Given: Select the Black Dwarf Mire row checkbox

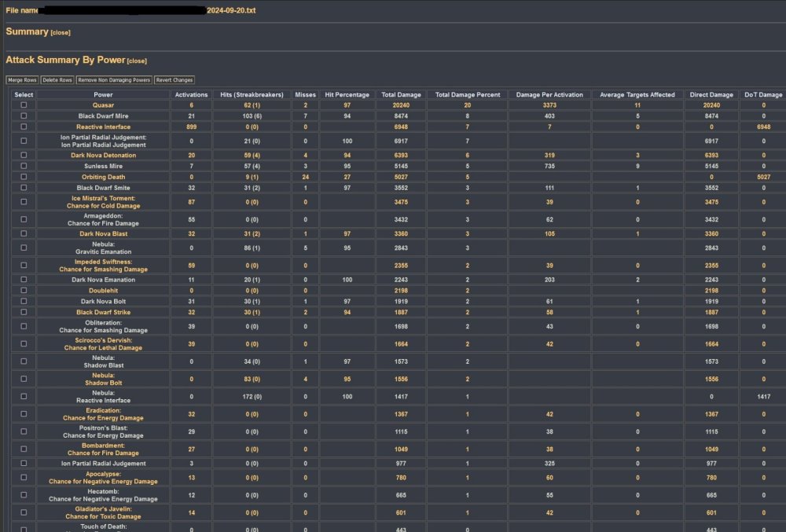Looking at the screenshot, I should point(24,116).
